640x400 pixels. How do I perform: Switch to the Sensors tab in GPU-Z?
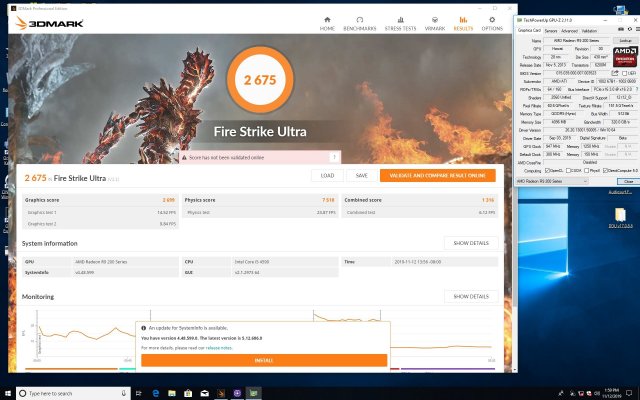coord(549,30)
